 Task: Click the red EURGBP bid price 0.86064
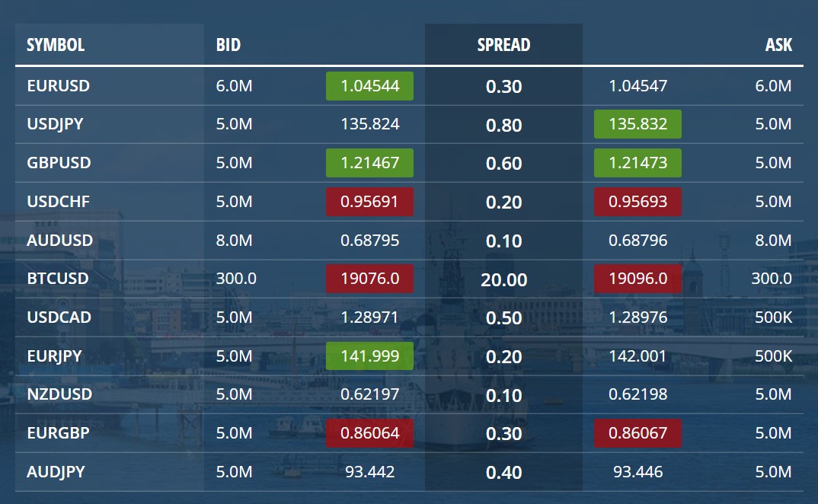(369, 433)
